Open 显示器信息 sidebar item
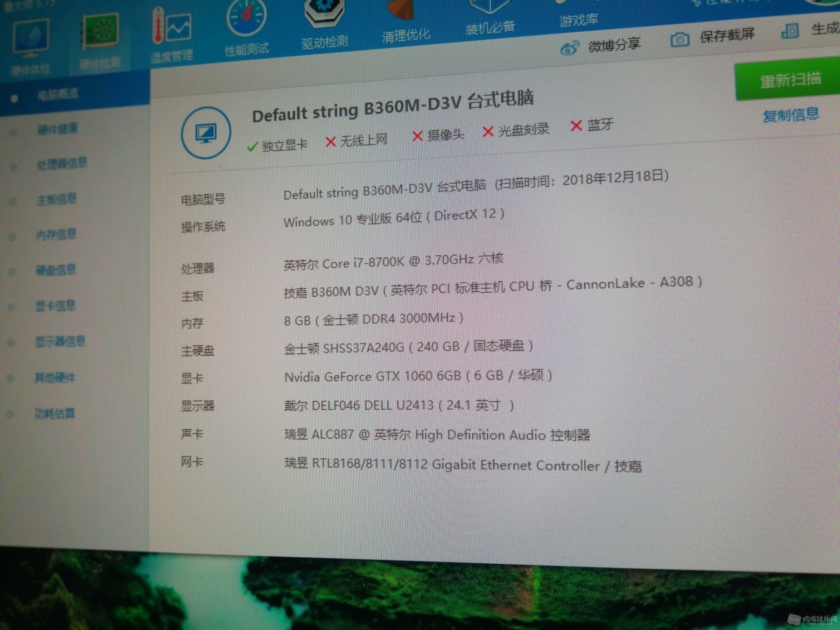Screen dimensions: 840x630 tap(60, 341)
